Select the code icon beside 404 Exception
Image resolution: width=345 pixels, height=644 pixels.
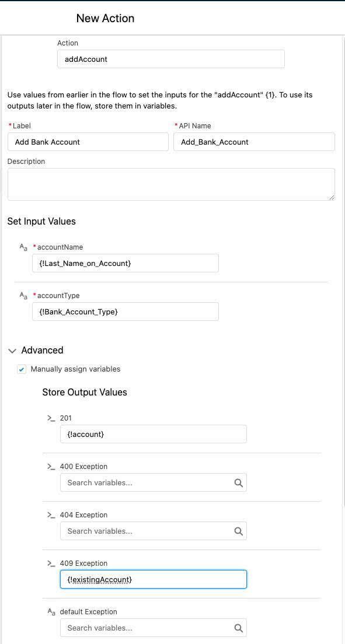tap(51, 514)
